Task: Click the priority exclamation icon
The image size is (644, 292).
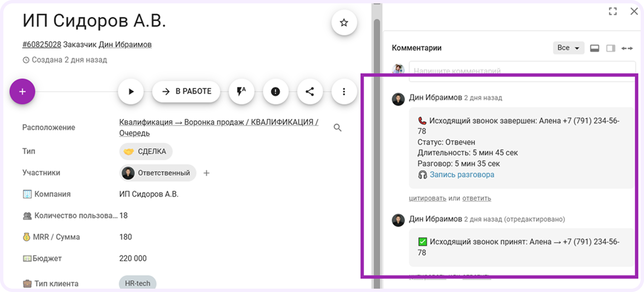Action: point(276,91)
